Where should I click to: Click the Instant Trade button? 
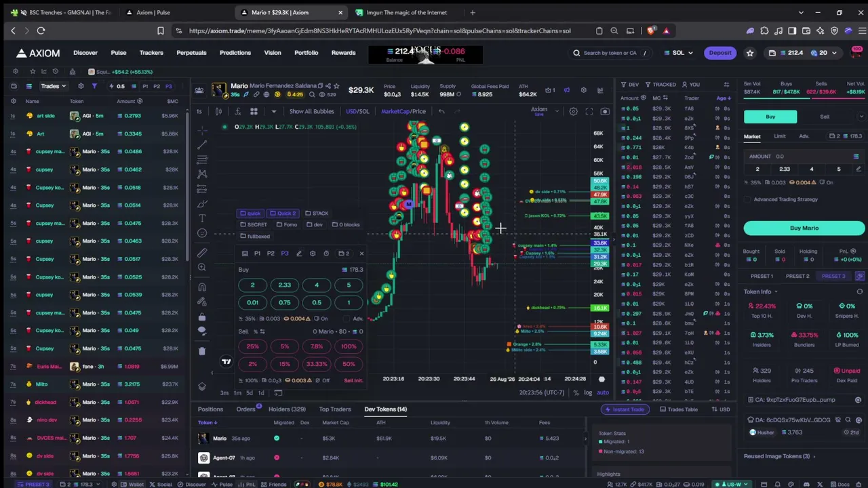tap(625, 409)
